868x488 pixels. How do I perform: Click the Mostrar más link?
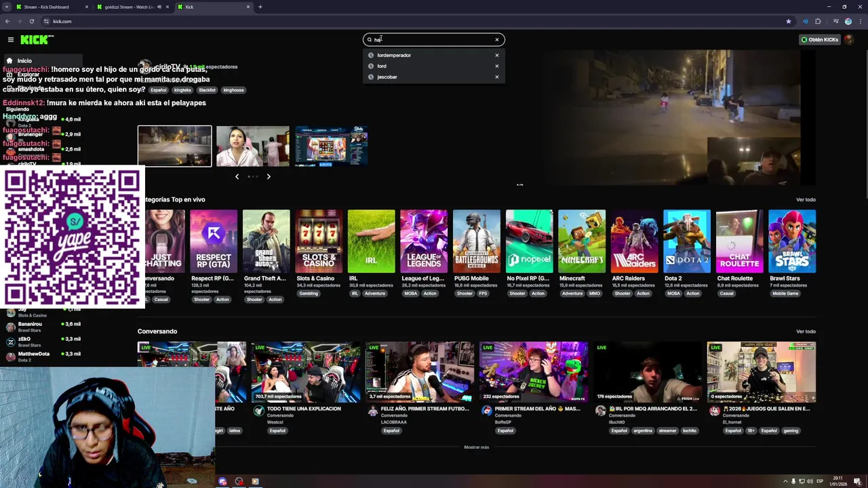[x=476, y=447]
